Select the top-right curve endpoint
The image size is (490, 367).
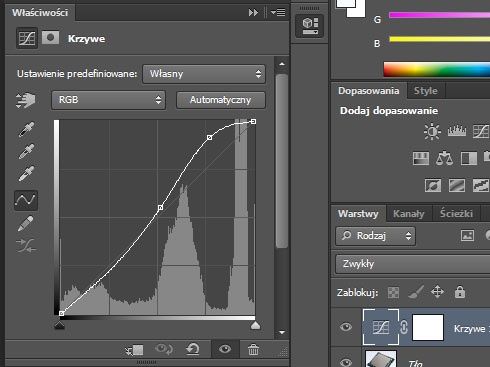[253, 121]
